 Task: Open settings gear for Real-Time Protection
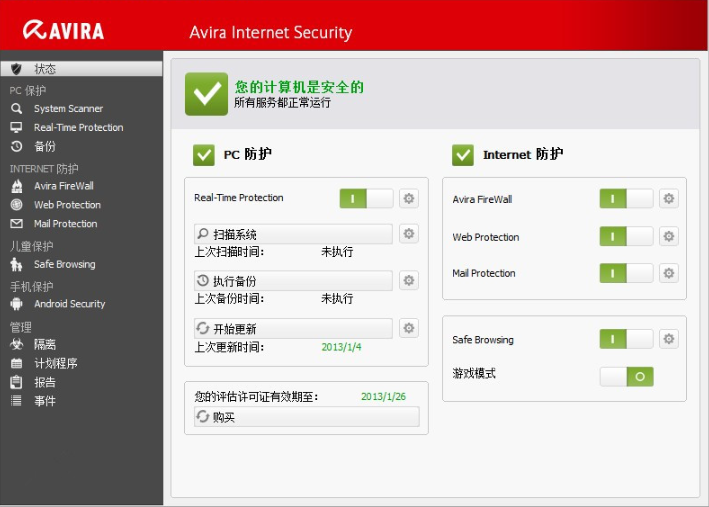[x=409, y=198]
